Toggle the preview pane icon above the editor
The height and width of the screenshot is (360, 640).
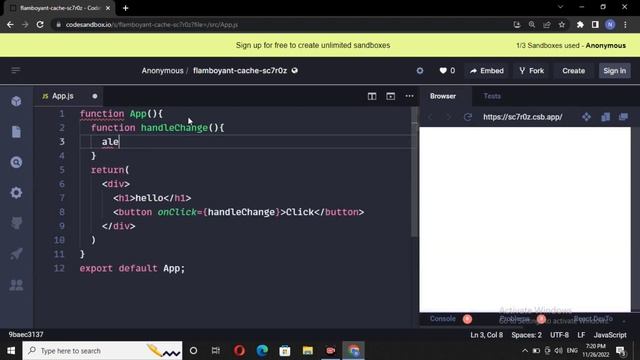tap(391, 96)
